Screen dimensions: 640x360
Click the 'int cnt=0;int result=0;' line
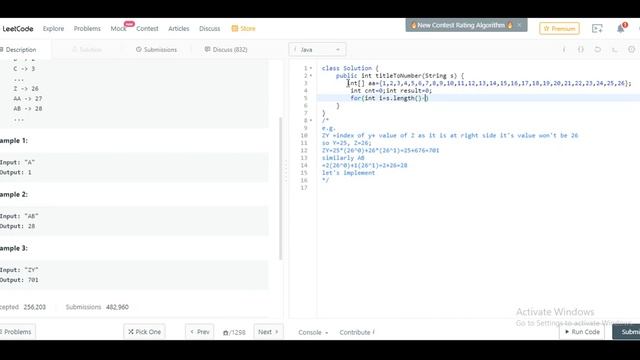coord(391,91)
